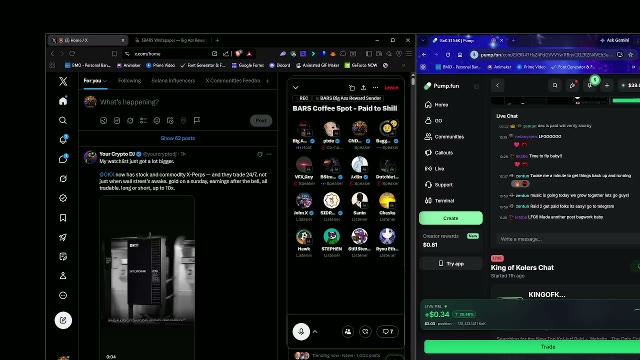Screen dimensions: 640x360
Task: Click search icon in Pump.fun top bar
Action: point(555,85)
